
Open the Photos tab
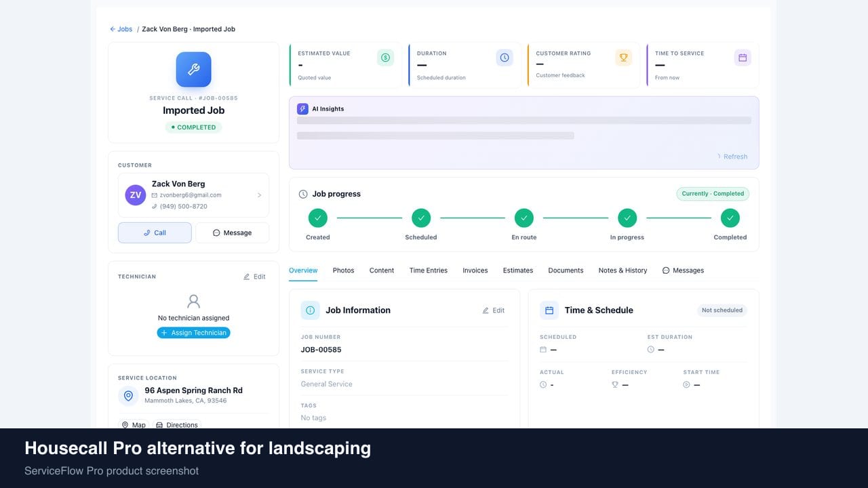343,270
